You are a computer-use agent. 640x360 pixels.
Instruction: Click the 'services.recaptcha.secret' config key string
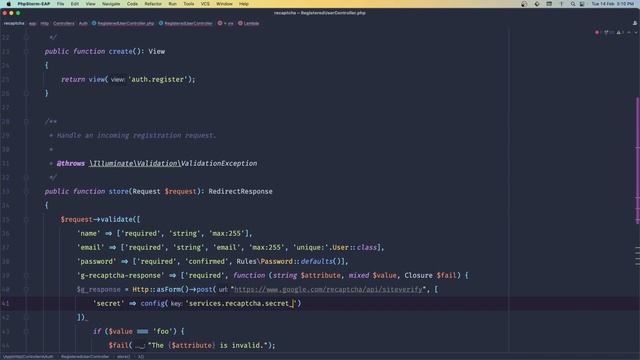241,303
